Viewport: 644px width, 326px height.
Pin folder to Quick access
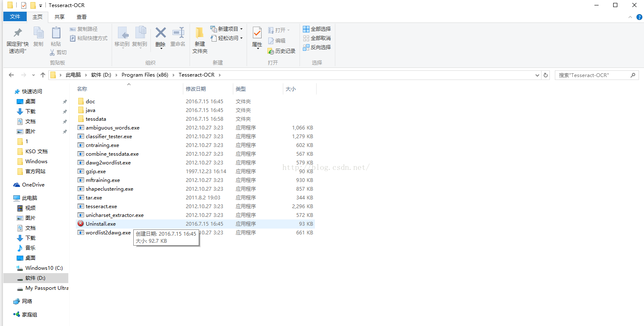coord(17,40)
